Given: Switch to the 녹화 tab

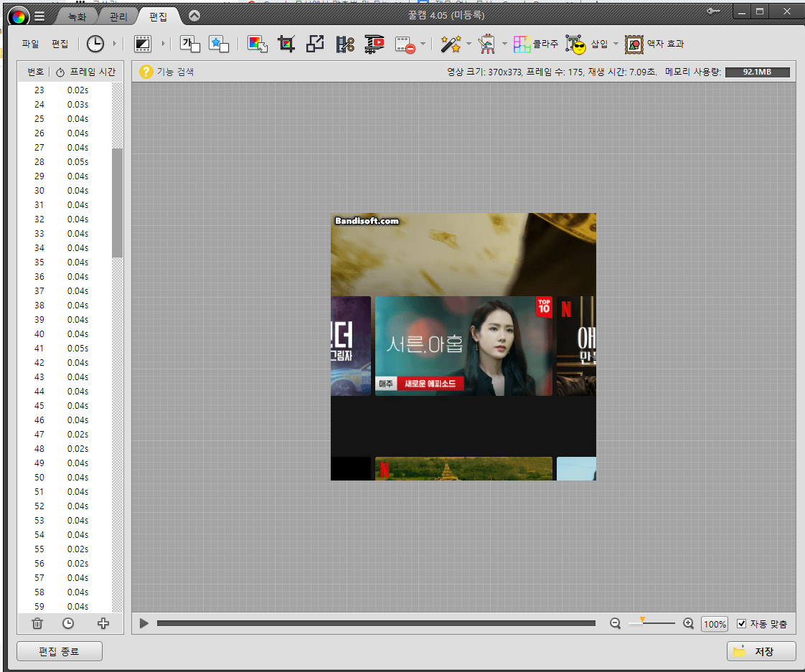Looking at the screenshot, I should [x=77, y=17].
